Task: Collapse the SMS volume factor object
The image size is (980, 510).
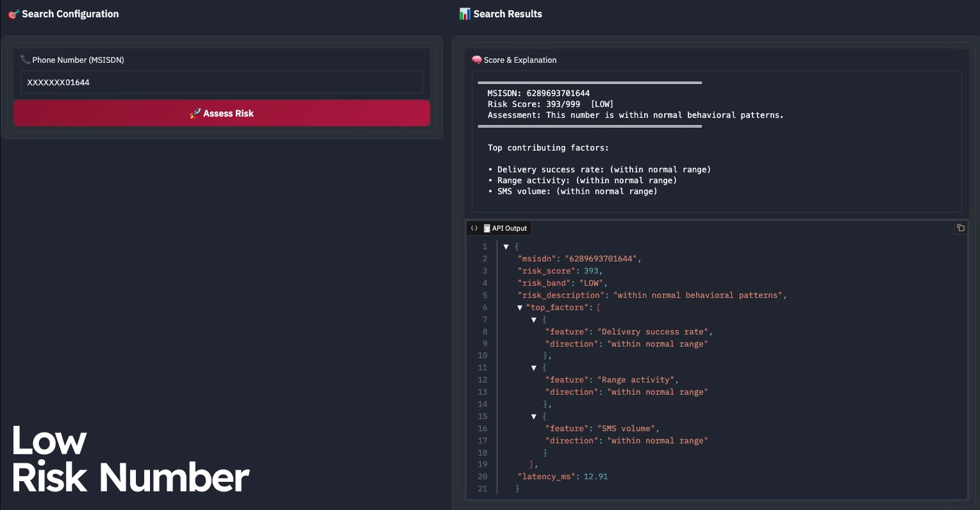Action: (x=534, y=416)
